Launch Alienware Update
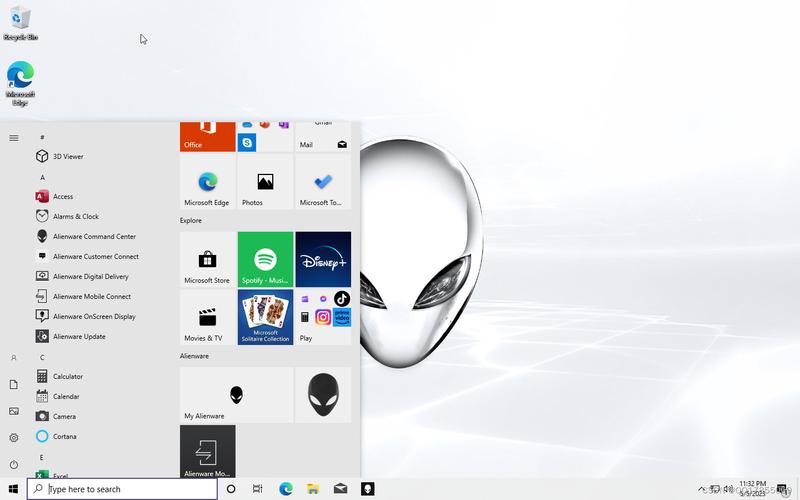This screenshot has width=800, height=500. (x=102, y=336)
